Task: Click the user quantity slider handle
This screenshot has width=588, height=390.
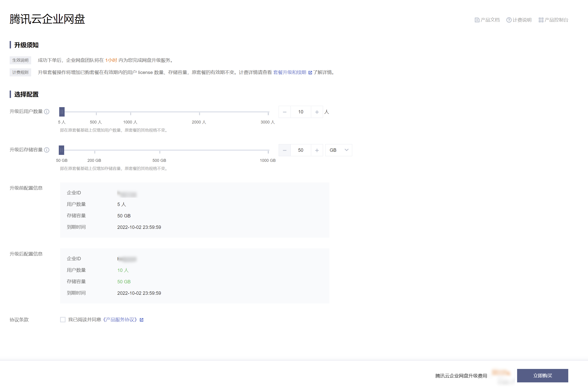Action: click(x=62, y=112)
